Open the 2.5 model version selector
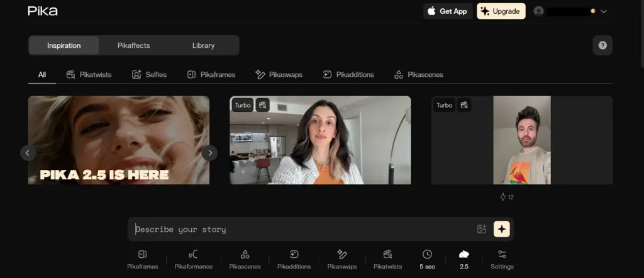Image resolution: width=644 pixels, height=278 pixels. click(464, 260)
